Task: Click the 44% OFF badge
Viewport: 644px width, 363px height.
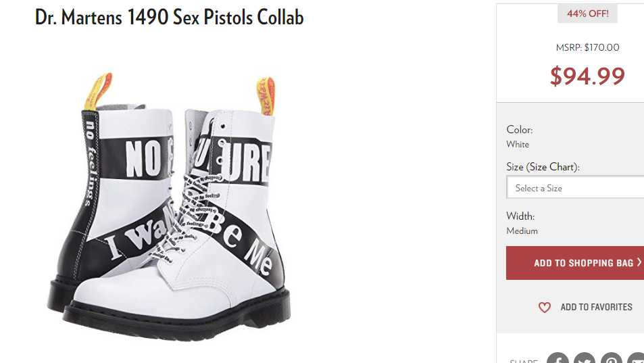Action: pos(587,14)
